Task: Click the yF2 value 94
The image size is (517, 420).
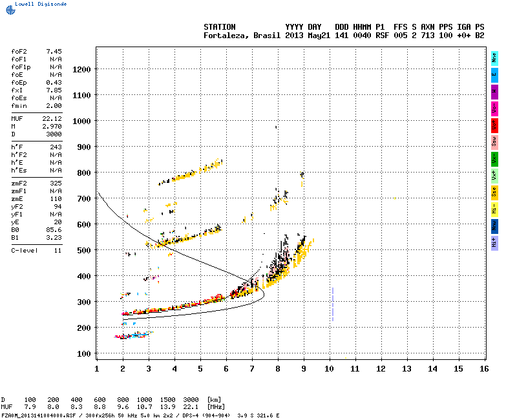Action: 58,207
